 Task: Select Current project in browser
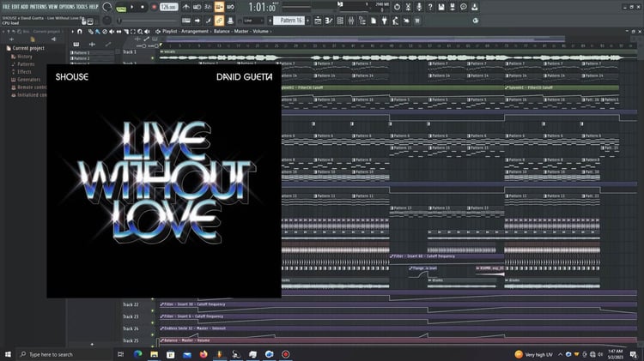pyautogui.click(x=28, y=48)
